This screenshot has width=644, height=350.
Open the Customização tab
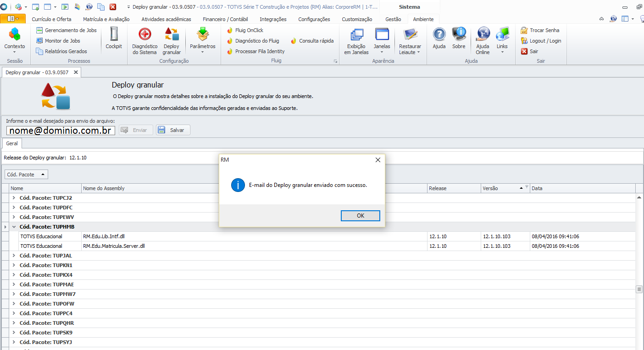(x=357, y=19)
